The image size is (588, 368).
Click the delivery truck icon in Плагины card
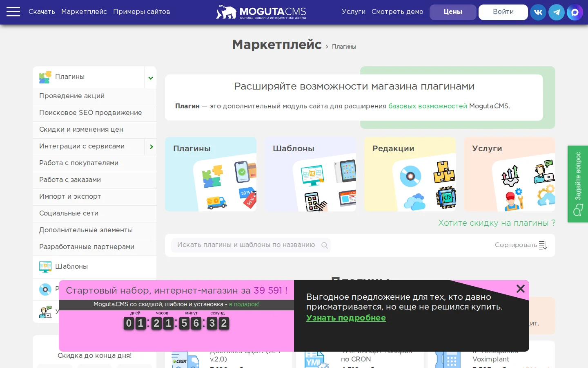[x=216, y=202]
